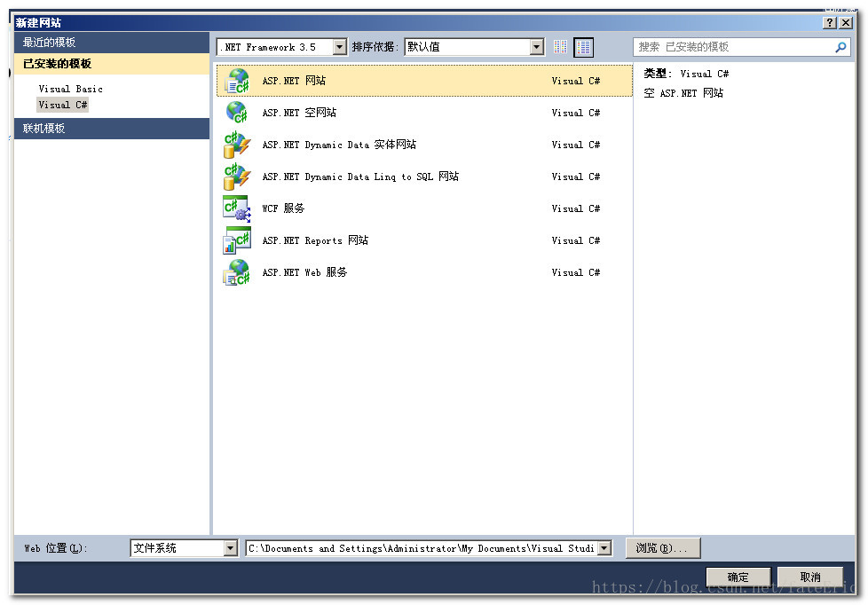
Task: Click Visual C# label in ASP.NET 空网站 row
Action: click(576, 113)
